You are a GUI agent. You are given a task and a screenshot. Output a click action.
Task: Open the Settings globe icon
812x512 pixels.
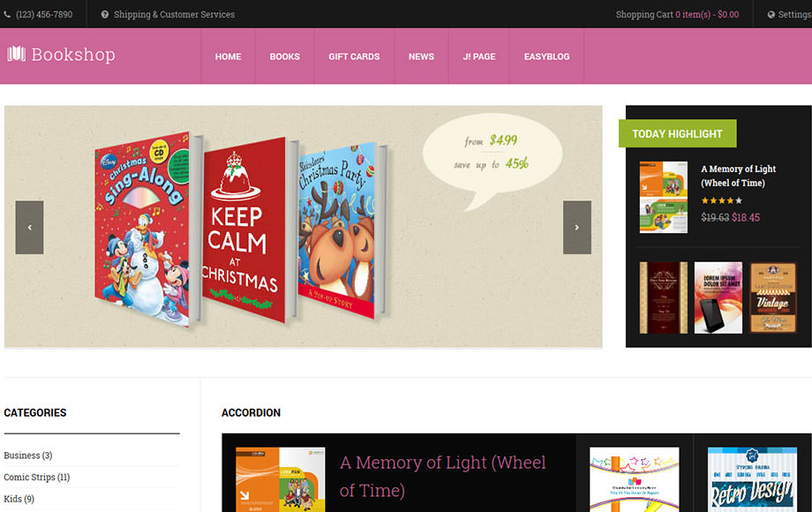pyautogui.click(x=771, y=14)
